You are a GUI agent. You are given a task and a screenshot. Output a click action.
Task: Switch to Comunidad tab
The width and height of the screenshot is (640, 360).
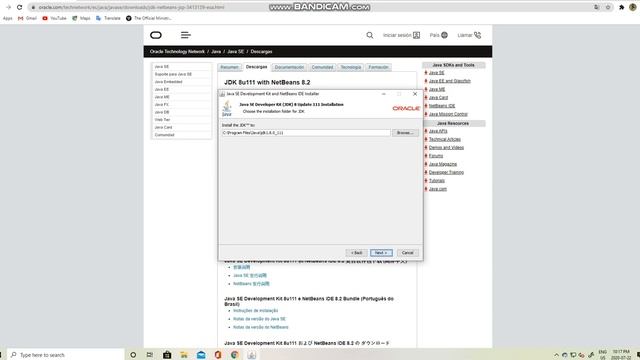point(322,67)
